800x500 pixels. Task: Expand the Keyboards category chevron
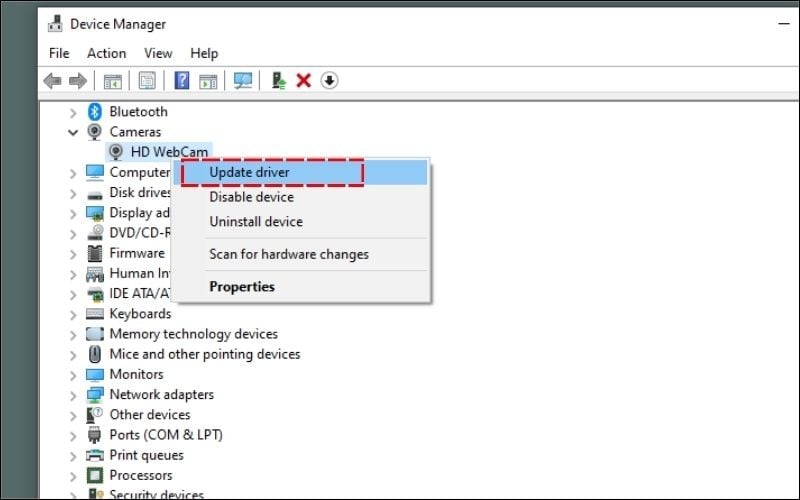(x=73, y=315)
